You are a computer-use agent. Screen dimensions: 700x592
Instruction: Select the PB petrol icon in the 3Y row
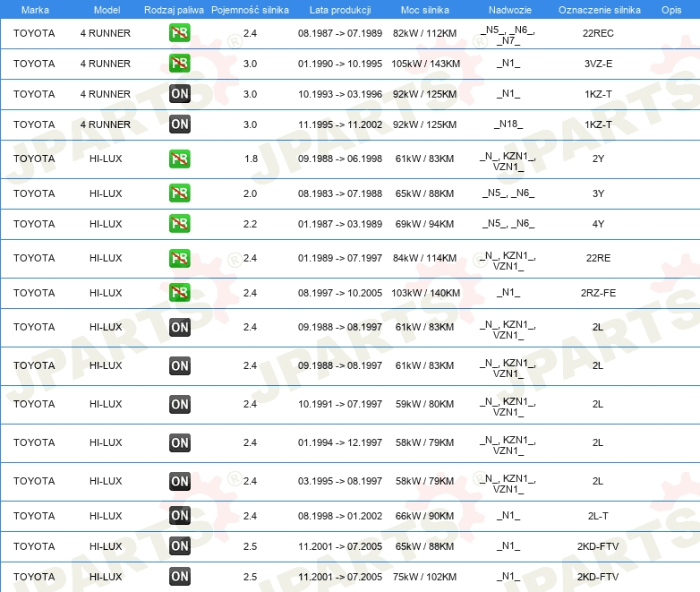point(179,193)
